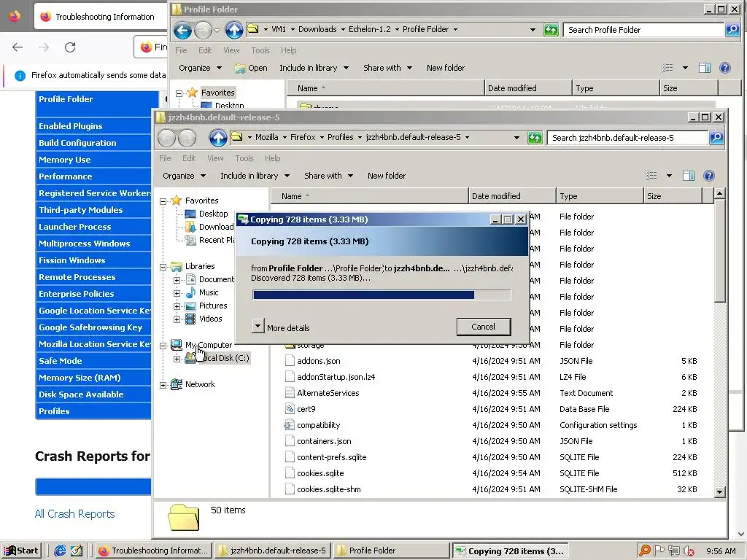Open Organize dropdown in jzzh4bnb.default-release-5 window
This screenshot has height=560, width=747.
185,176
